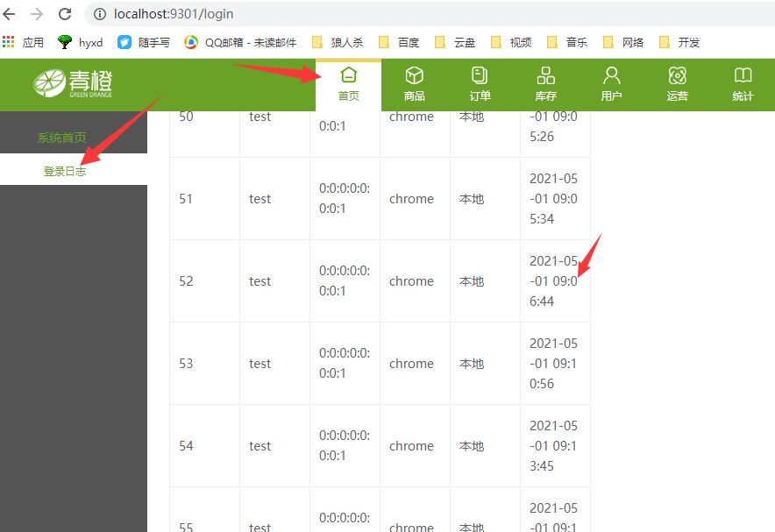Open the 库存 inventory tab
The width and height of the screenshot is (775, 532).
pos(545,85)
